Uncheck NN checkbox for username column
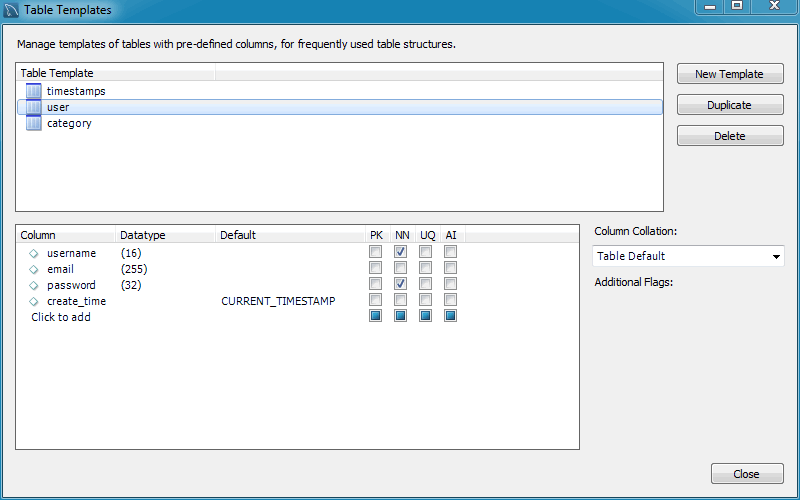This screenshot has height=500, width=800. (401, 253)
